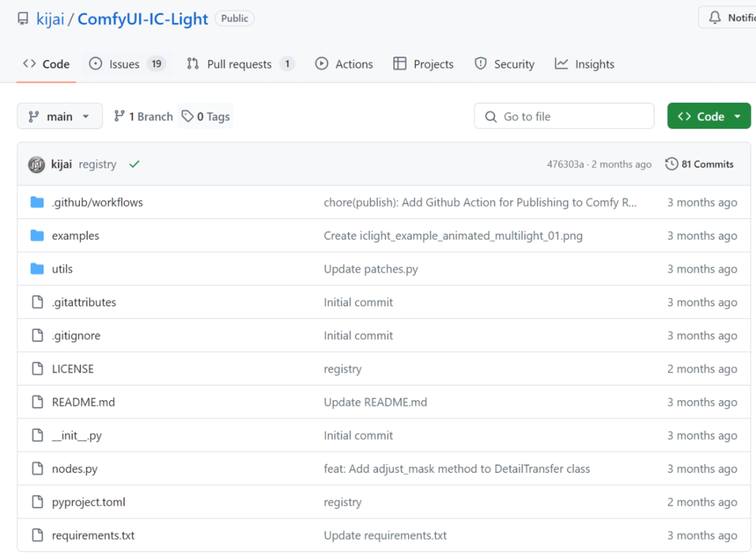View the 81 Commits history
756x559 pixels.
coord(699,164)
